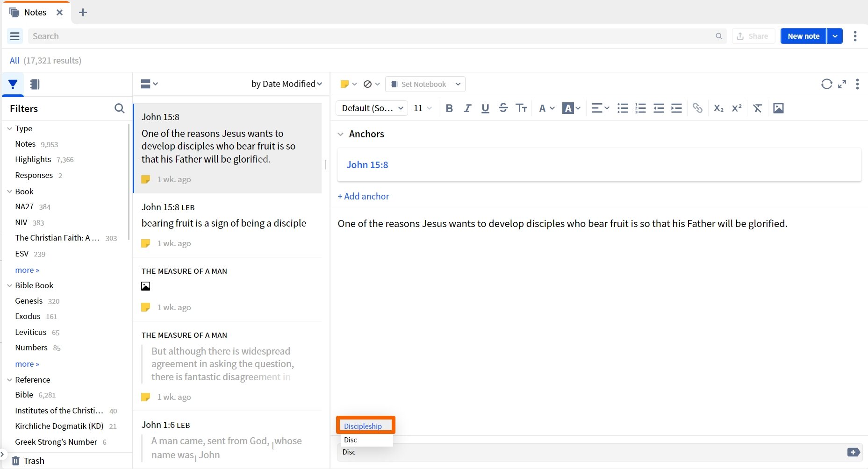
Task: Switch to the Notebooks sidebar tab
Action: pyautogui.click(x=35, y=84)
